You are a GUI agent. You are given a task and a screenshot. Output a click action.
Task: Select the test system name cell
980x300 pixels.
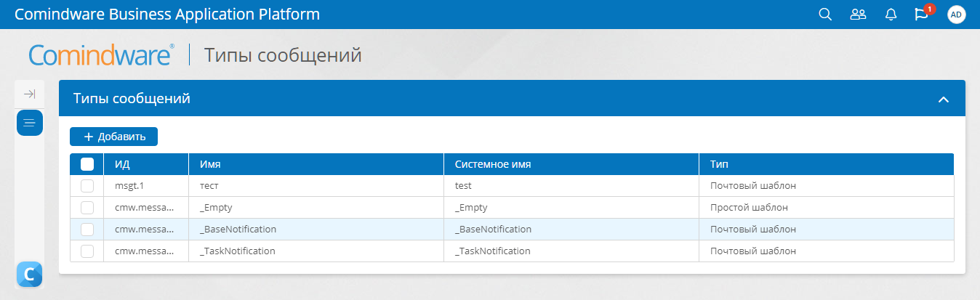tap(571, 186)
